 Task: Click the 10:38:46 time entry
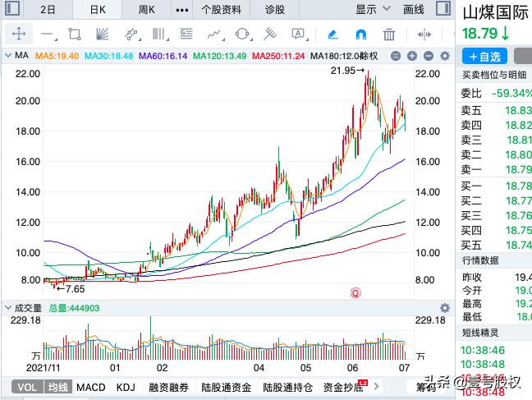click(x=483, y=350)
